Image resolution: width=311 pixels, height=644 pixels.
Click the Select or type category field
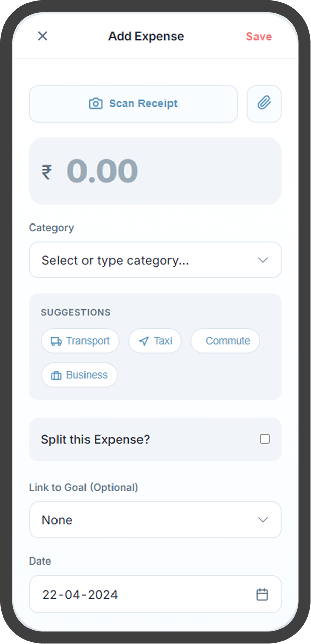pyautogui.click(x=143, y=260)
